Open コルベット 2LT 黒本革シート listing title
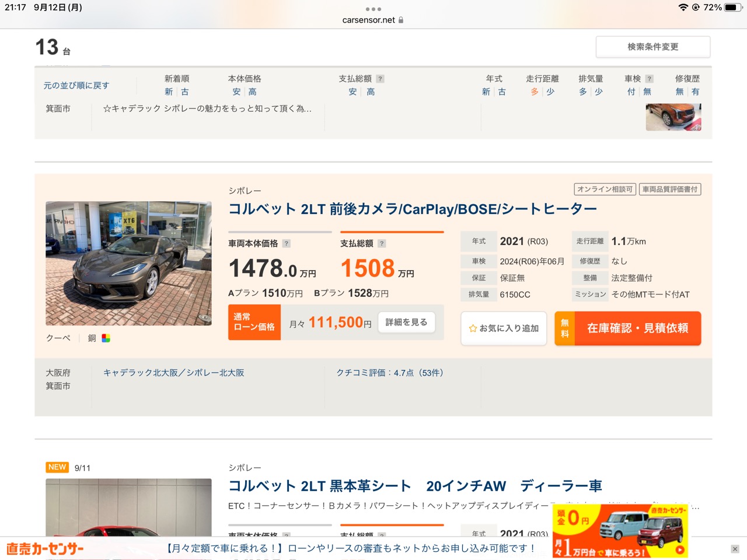Image resolution: width=747 pixels, height=560 pixels. coord(415,486)
